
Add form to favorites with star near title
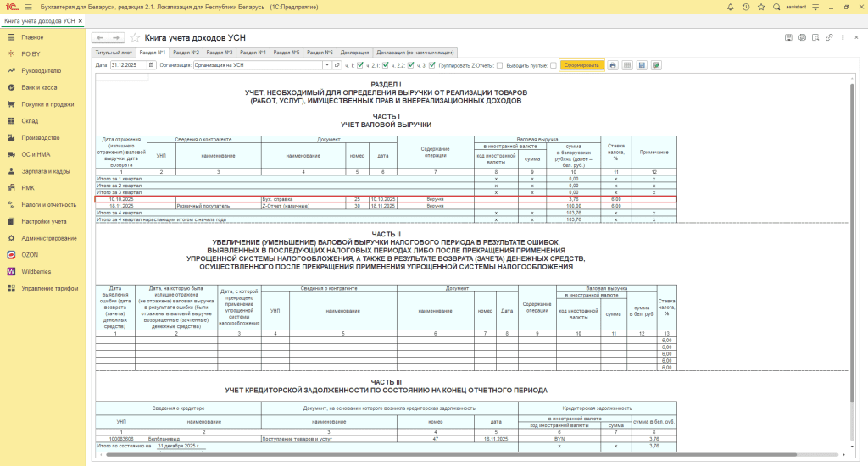pyautogui.click(x=136, y=38)
